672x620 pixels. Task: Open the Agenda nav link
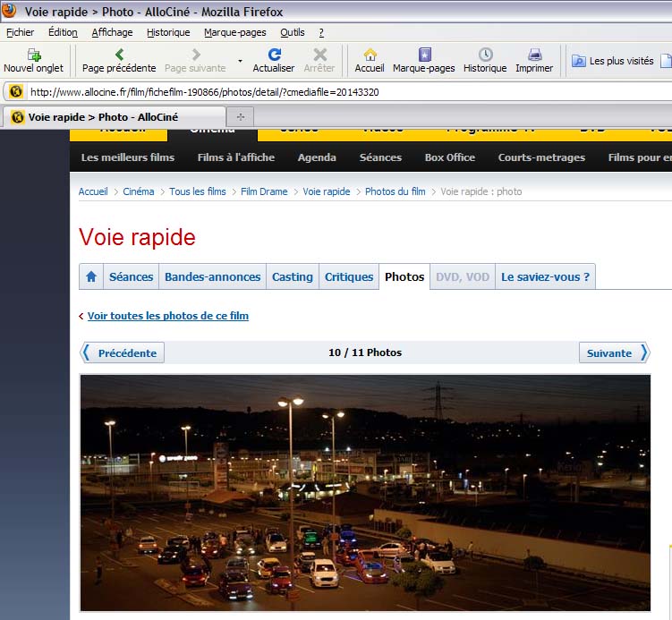(317, 157)
